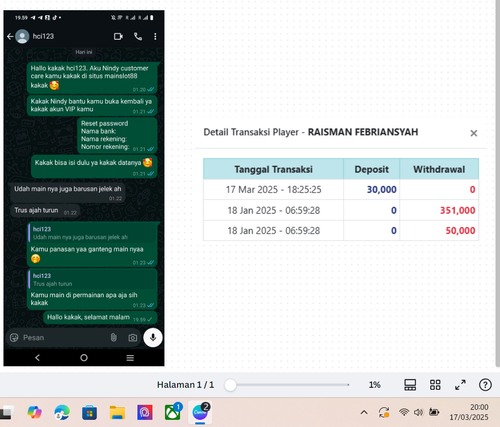Open the Canva app in the taskbar
Image resolution: width=500 pixels, height=427 pixels.
click(x=200, y=412)
